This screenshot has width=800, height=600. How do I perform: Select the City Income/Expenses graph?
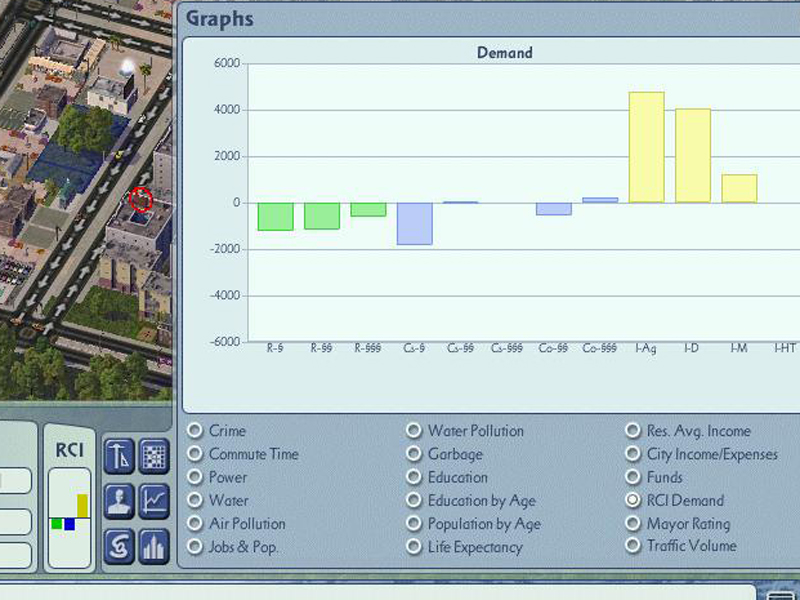632,454
